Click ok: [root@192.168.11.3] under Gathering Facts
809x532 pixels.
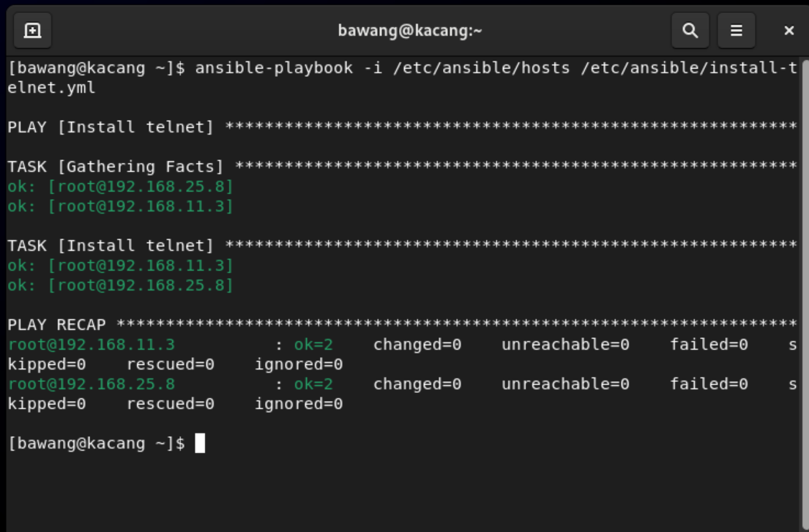(x=121, y=206)
